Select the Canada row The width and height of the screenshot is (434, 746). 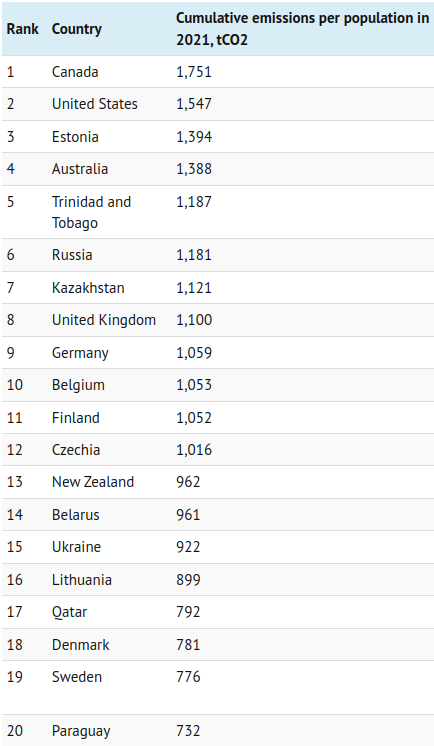coord(217,72)
